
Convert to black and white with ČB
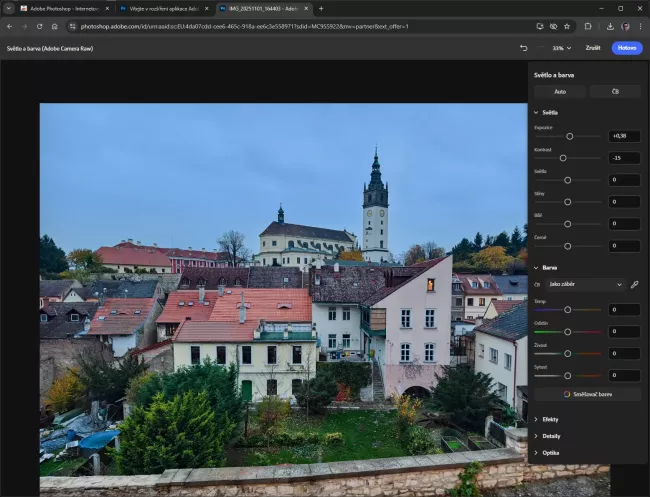click(x=615, y=92)
